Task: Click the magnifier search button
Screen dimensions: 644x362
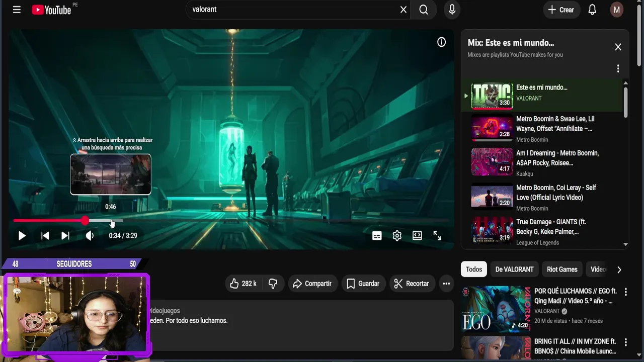Action: pos(424,10)
